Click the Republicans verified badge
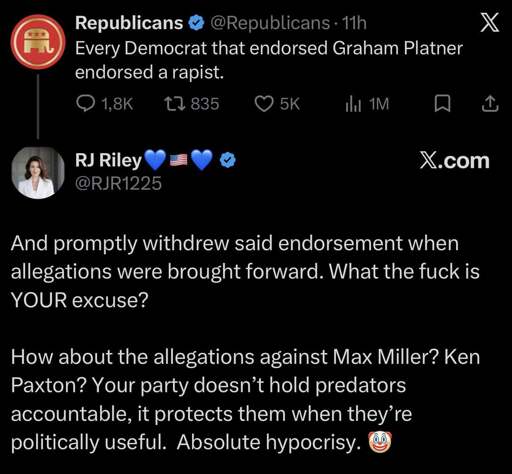This screenshot has height=474, width=512. click(196, 23)
